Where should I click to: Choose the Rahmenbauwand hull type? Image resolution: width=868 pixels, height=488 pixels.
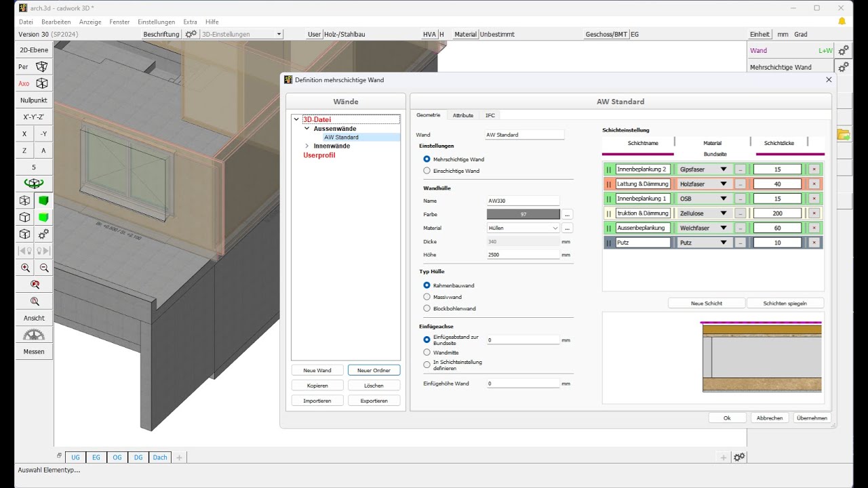click(x=427, y=285)
